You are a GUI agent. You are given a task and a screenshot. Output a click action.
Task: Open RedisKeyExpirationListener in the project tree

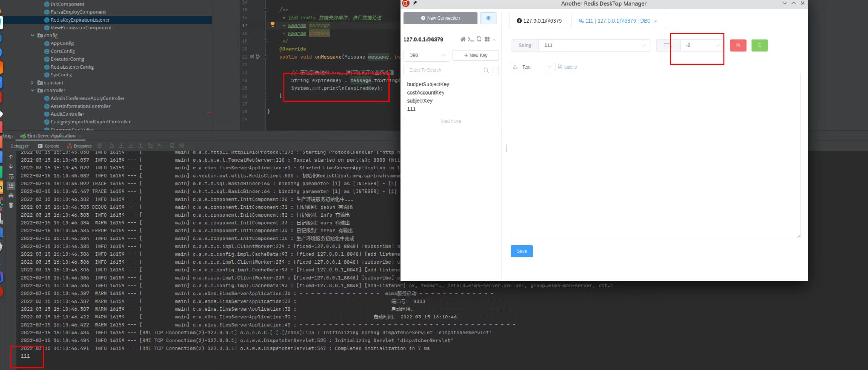[x=80, y=20]
